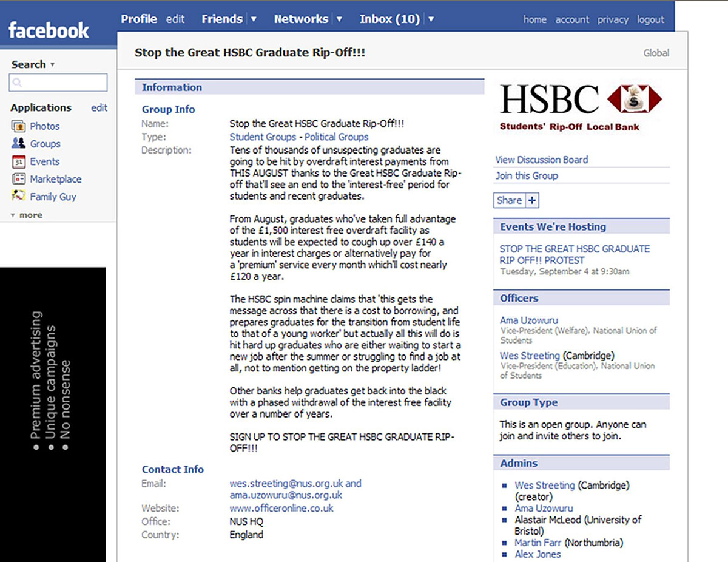Viewport: 728px width, 562px height.
Task: Click Join this Group
Action: pos(527,175)
